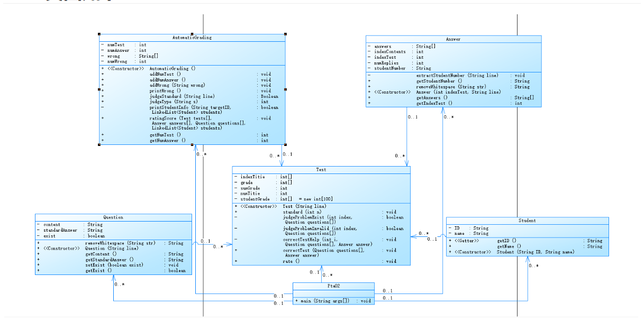Screen dimensions: 644x321
Task: Select the Student class title
Action: point(527,221)
